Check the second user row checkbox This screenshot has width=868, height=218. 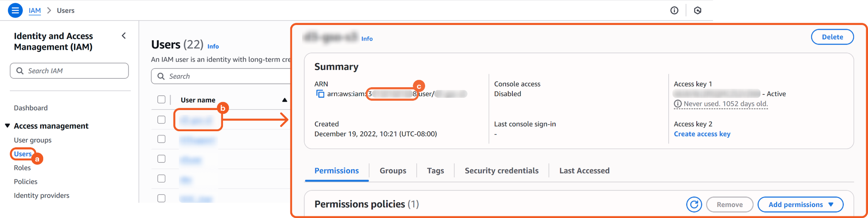161,139
